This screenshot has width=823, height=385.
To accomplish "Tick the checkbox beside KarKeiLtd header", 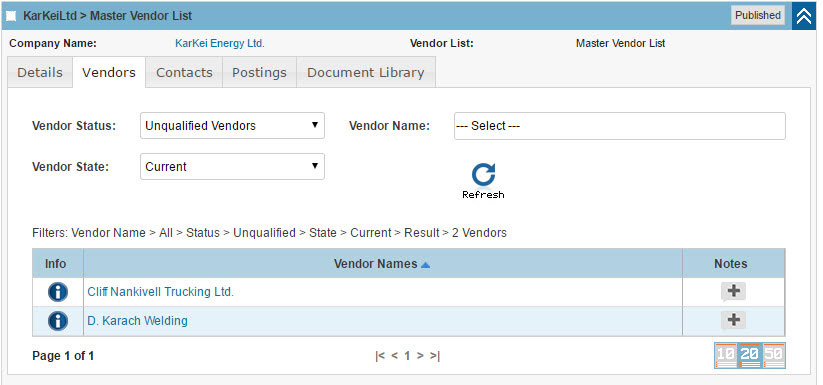I will click(x=10, y=16).
